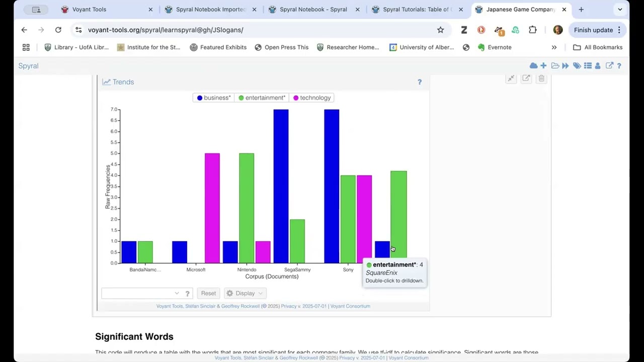Open the notebook catalogue list icon
The width and height of the screenshot is (644, 362).
tap(588, 66)
